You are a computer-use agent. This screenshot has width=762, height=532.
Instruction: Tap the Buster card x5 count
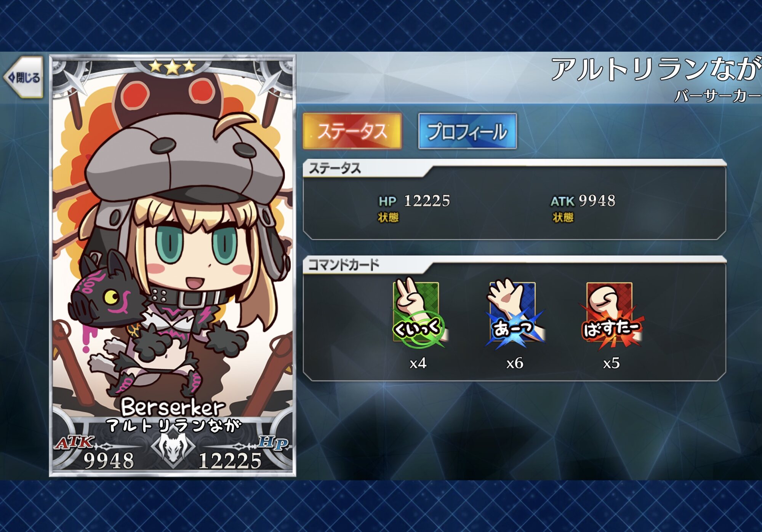(x=612, y=363)
